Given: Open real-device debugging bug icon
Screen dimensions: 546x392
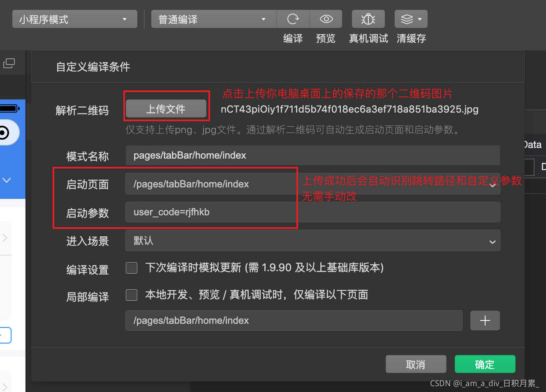Looking at the screenshot, I should pos(368,19).
